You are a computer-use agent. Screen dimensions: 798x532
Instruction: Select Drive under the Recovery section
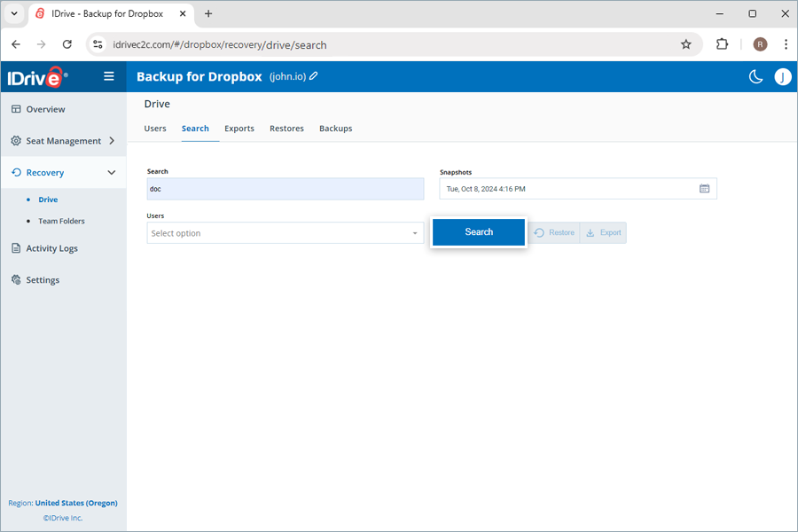[47, 199]
